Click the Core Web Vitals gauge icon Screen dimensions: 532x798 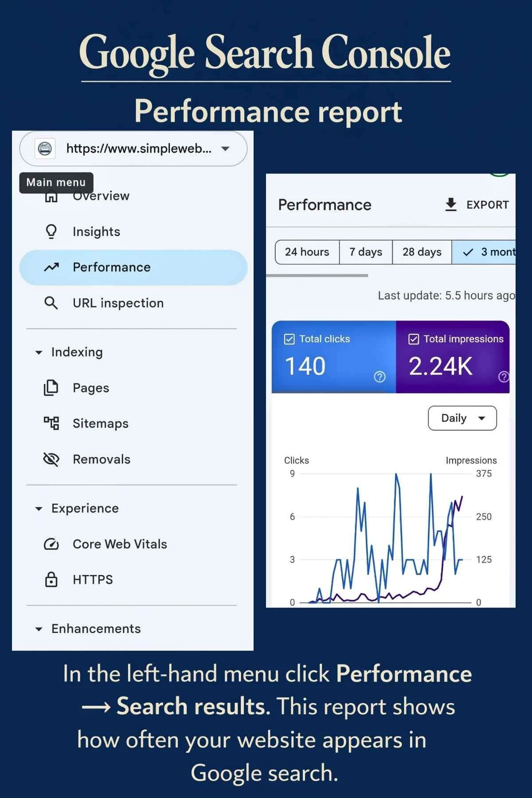tap(51, 544)
